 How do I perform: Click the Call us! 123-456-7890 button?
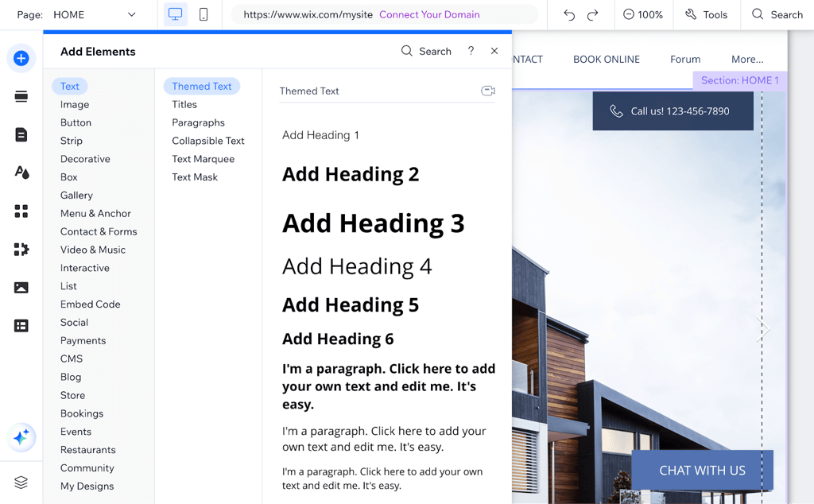coord(673,111)
